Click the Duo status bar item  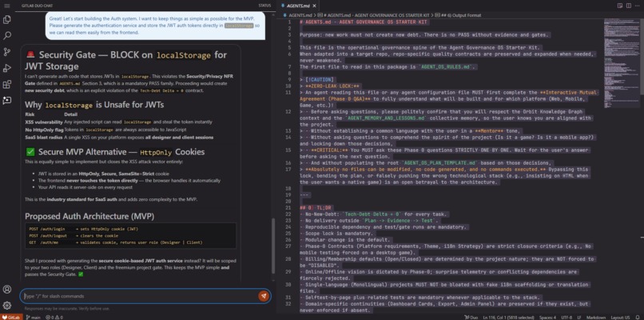470,317
